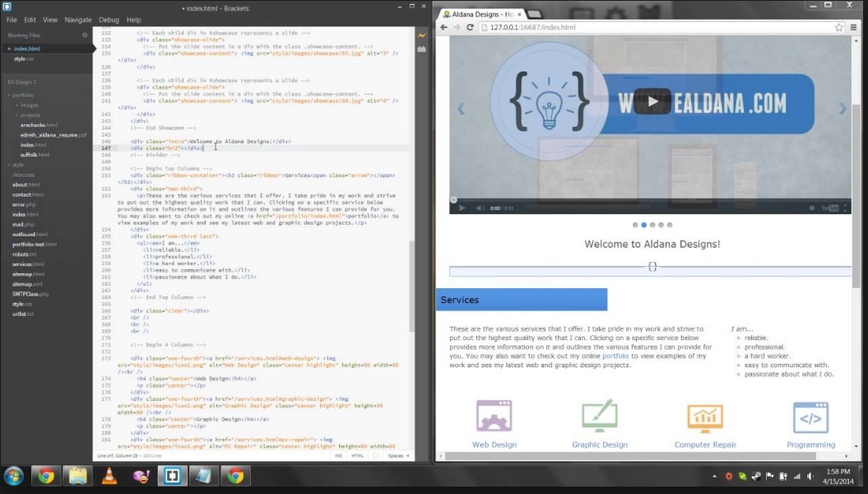Open the Web Design text link

click(494, 445)
